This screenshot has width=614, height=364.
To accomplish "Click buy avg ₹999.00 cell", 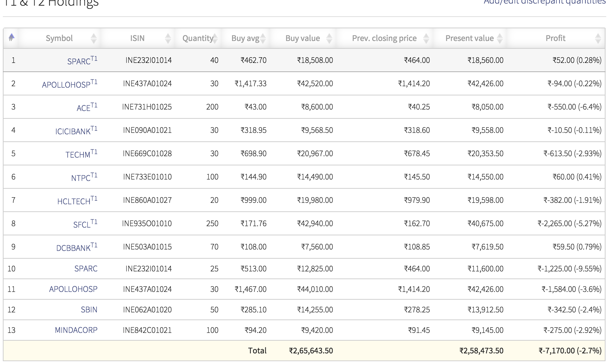I will (x=254, y=200).
